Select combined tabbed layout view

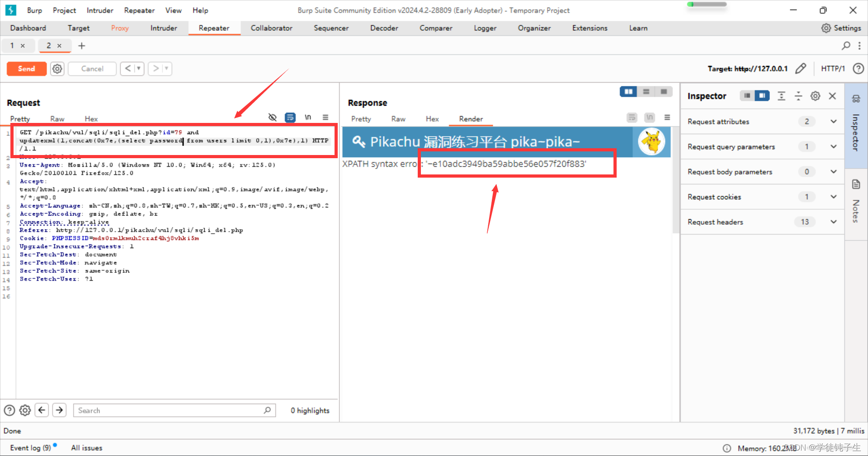(664, 92)
